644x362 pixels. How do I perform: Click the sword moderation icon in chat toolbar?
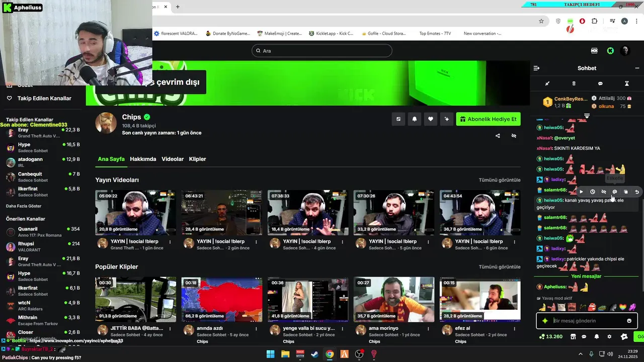547,83
